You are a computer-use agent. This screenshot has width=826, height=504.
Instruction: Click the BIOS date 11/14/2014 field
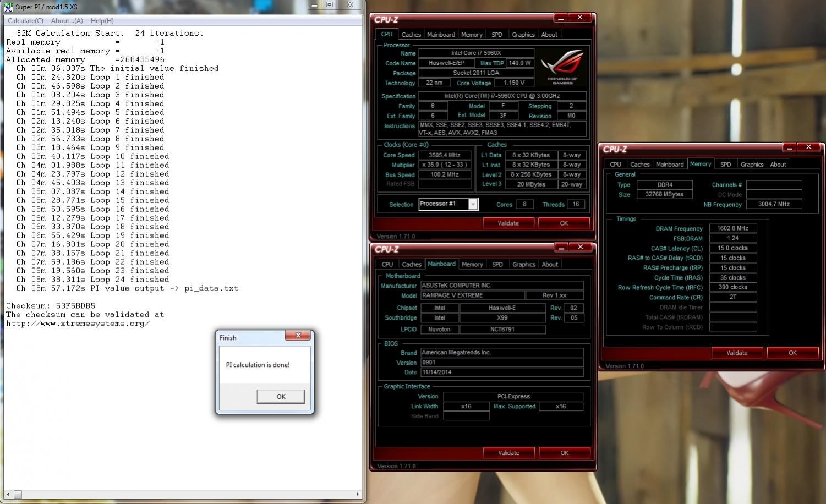click(502, 372)
